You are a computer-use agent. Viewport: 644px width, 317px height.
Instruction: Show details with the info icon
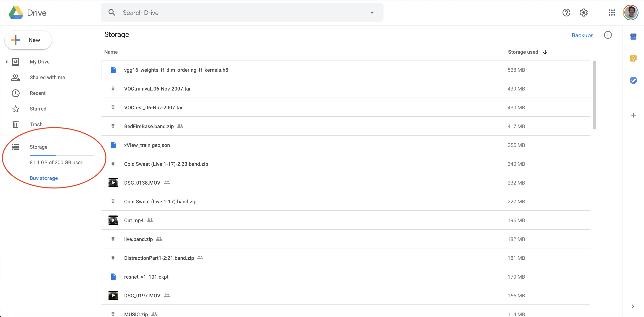point(608,35)
